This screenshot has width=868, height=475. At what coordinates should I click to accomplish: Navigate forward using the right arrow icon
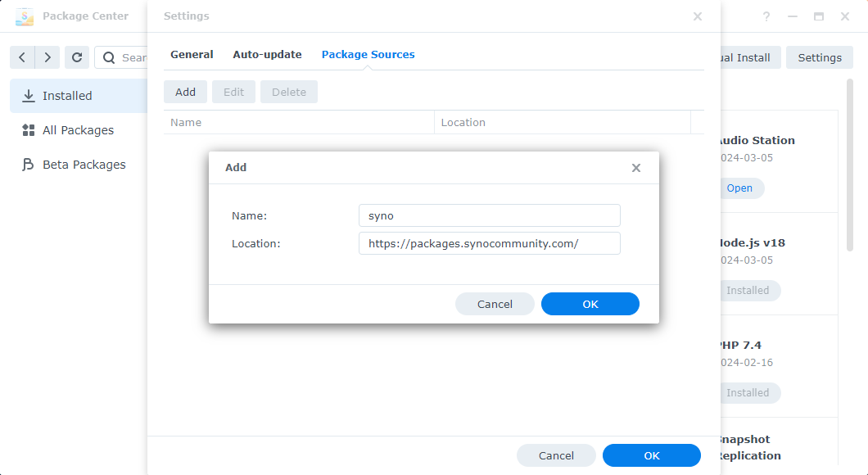[x=47, y=57]
